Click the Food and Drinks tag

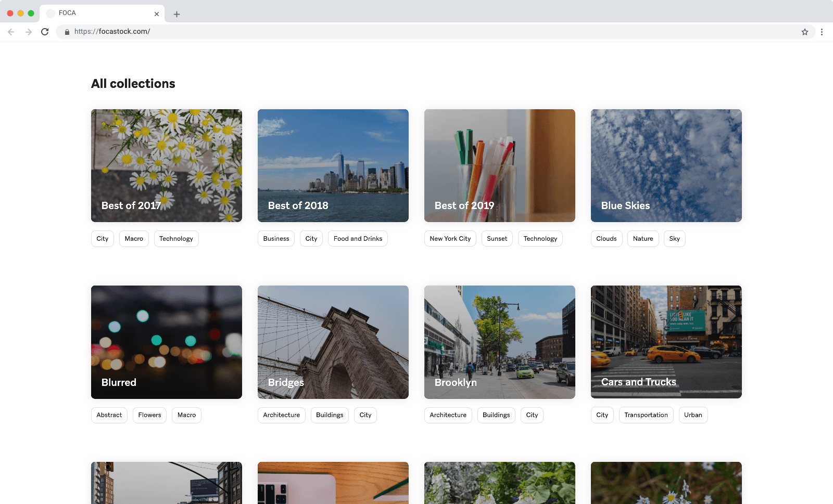(x=358, y=239)
